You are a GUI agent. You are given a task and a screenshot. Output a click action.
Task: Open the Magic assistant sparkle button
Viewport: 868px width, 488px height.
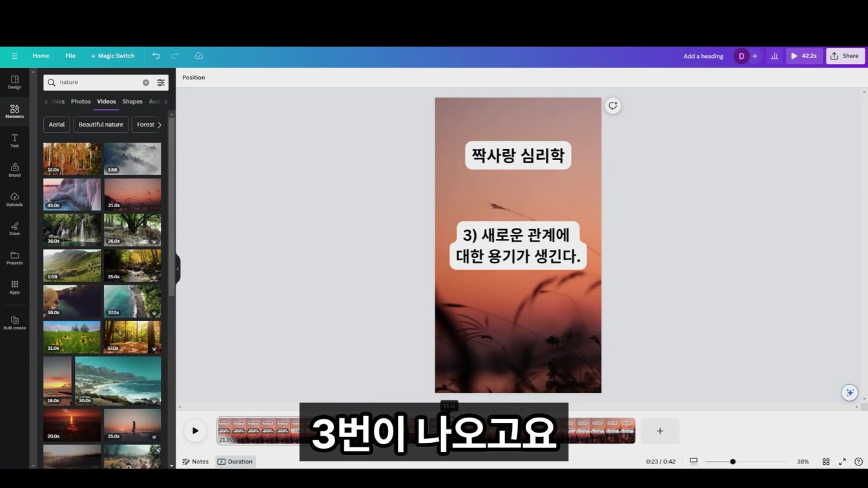click(850, 392)
